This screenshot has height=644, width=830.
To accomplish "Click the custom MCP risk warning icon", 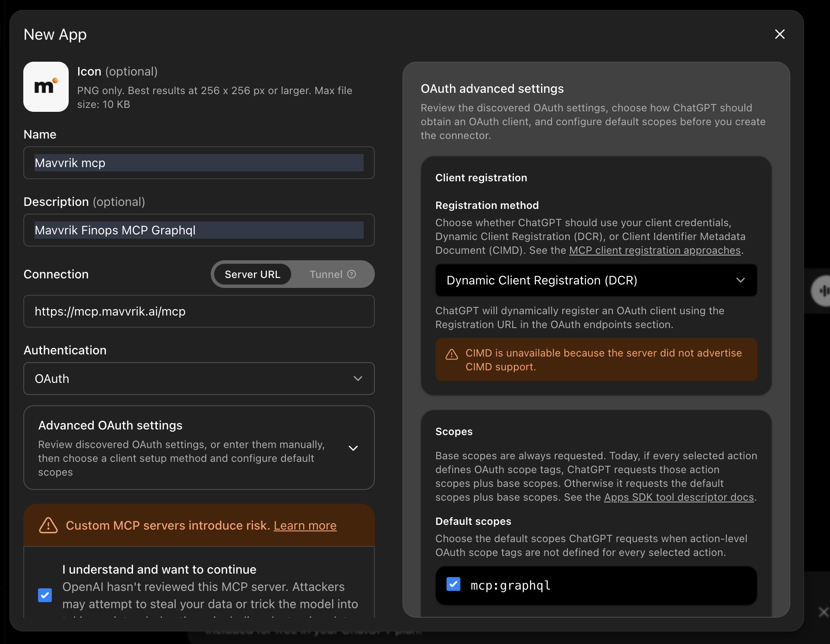I will pos(48,525).
